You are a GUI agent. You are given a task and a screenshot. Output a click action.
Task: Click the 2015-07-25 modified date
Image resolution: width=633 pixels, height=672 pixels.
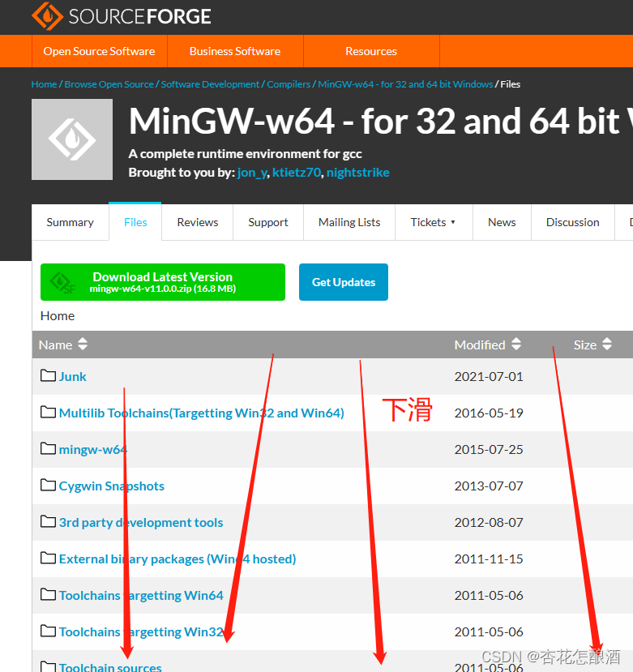pos(489,449)
